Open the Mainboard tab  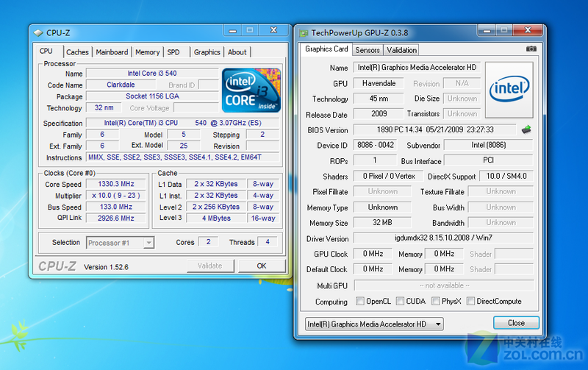click(x=112, y=52)
